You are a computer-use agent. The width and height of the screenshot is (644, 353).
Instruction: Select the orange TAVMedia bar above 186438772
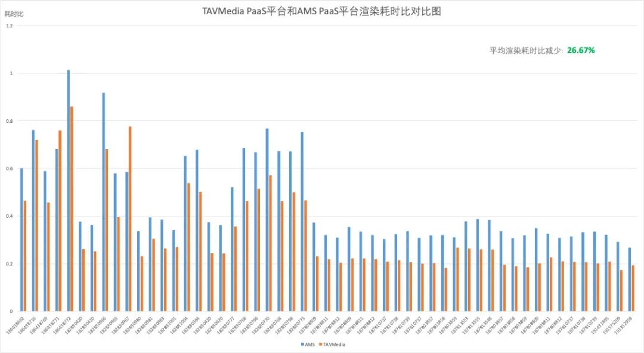[x=72, y=209]
